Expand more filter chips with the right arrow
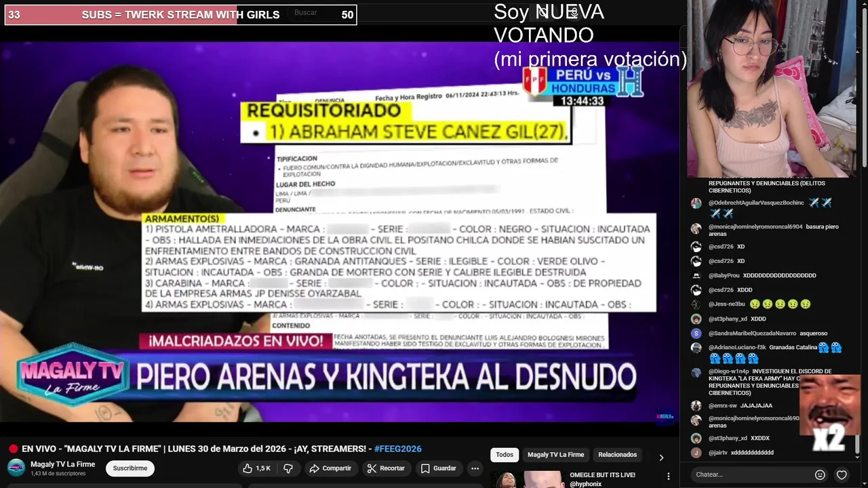868x488 pixels. click(x=661, y=457)
